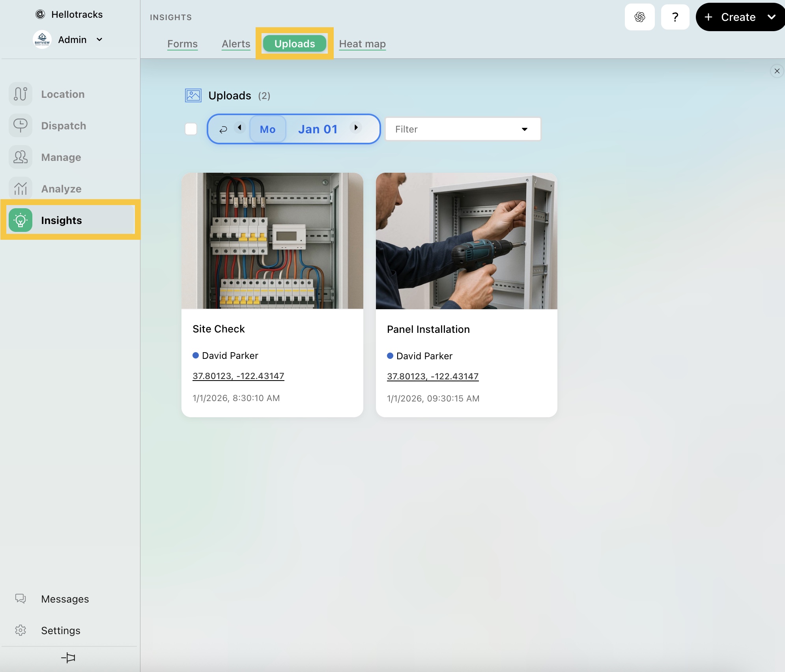Image resolution: width=785 pixels, height=672 pixels.
Task: Switch to the Alerts tab
Action: (x=236, y=44)
